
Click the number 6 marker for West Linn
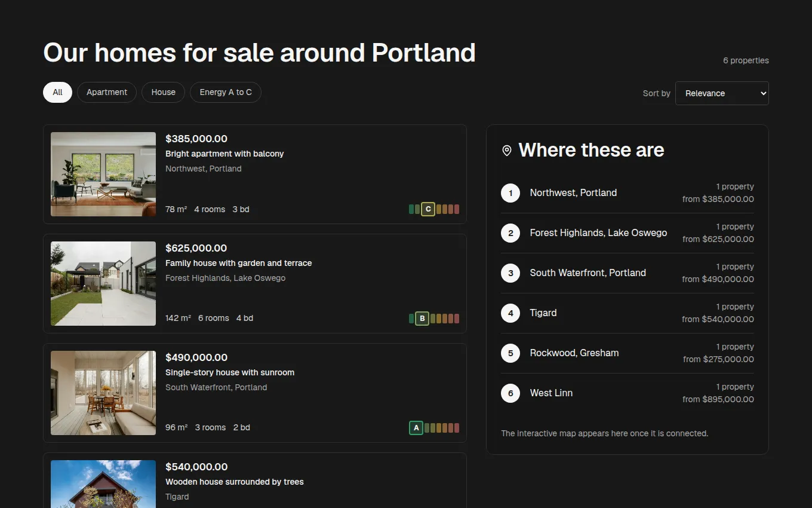click(510, 393)
